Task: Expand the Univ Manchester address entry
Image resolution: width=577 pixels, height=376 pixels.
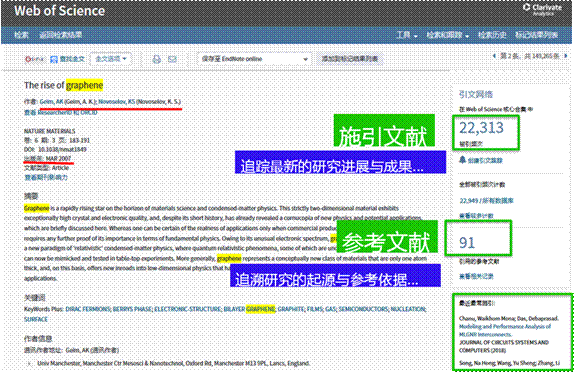Action: point(29,363)
